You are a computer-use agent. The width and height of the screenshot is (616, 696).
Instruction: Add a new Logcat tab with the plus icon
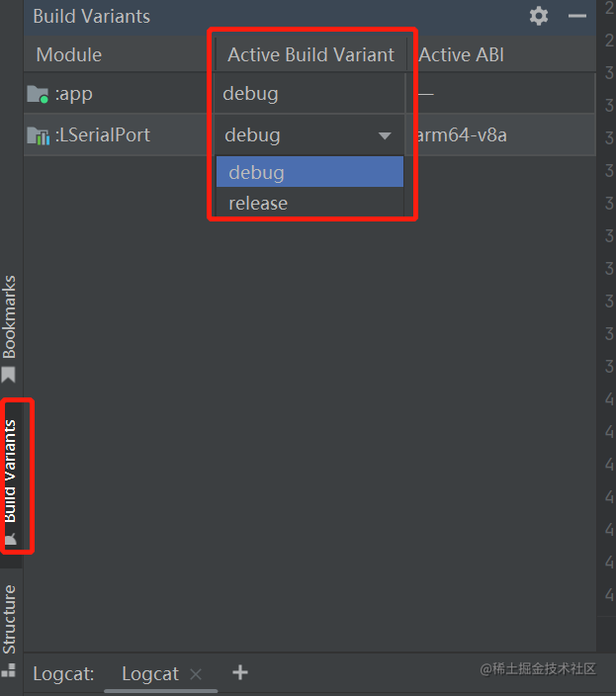point(240,672)
